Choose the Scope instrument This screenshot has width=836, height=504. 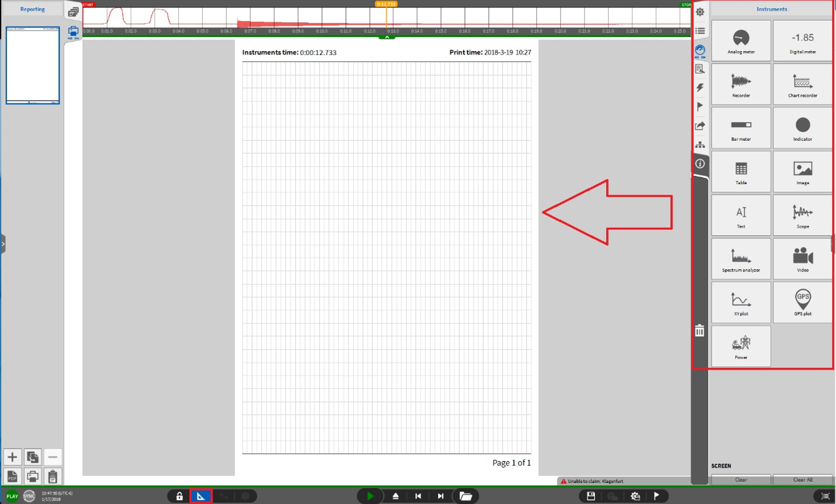(x=802, y=215)
